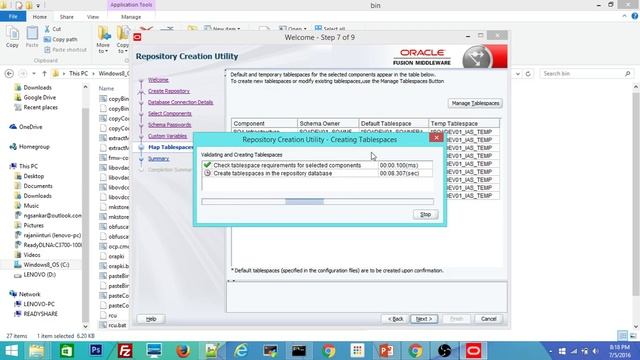This screenshot has height=360, width=640.
Task: Go back using Explorer's back arrow
Action: (x=9, y=73)
